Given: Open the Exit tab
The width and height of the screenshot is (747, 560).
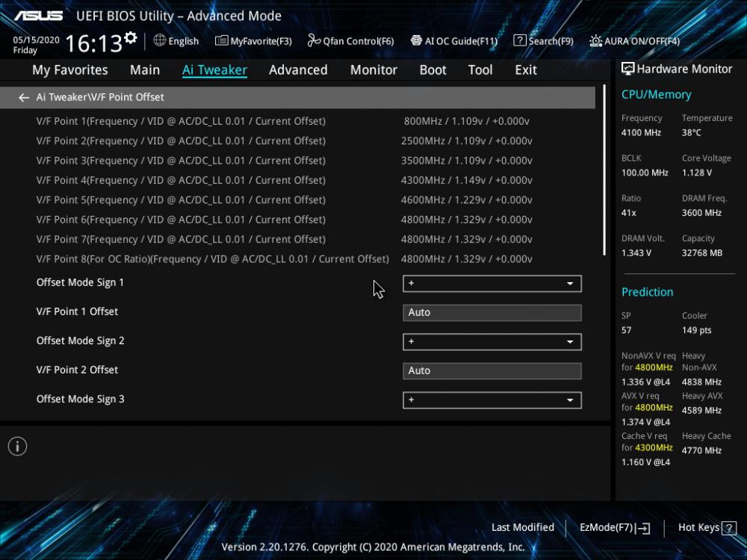Looking at the screenshot, I should point(526,70).
